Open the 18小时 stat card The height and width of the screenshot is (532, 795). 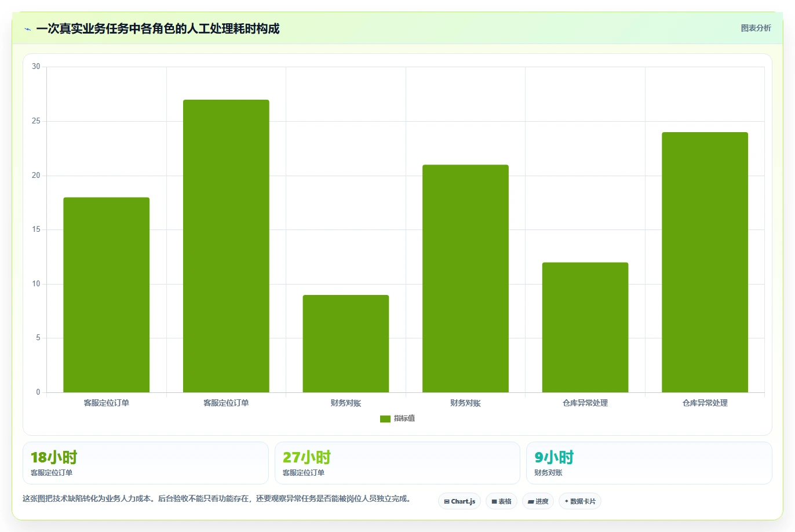point(145,463)
